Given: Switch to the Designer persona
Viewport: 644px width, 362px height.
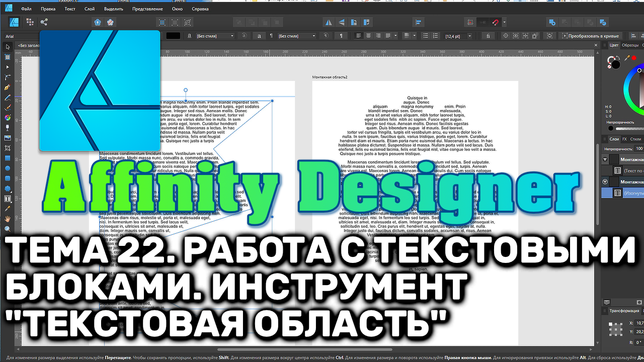Looking at the screenshot, I should [x=15, y=22].
